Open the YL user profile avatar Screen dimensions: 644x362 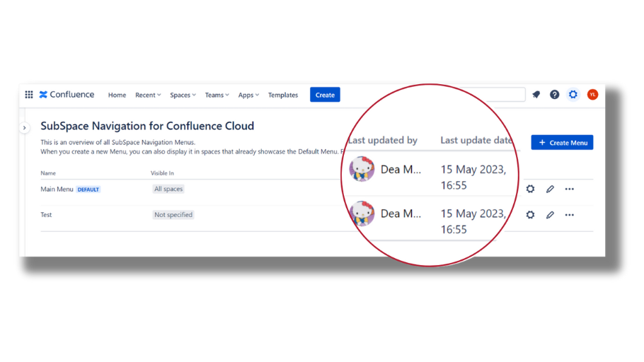592,95
